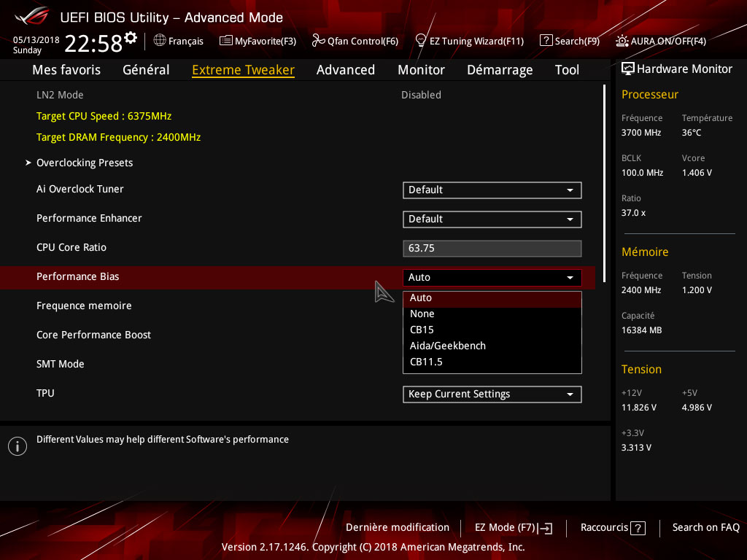The image size is (747, 560).
Task: Click the Raccourcis question mark icon
Action: (x=638, y=528)
